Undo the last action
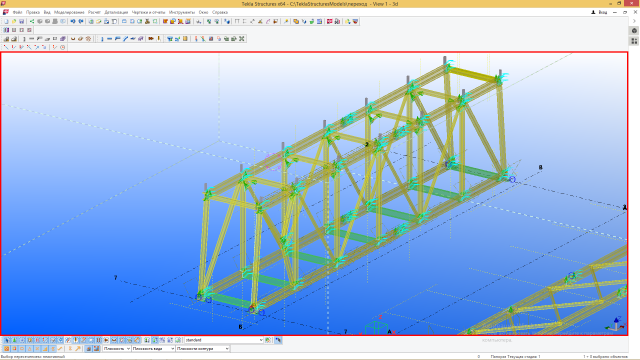Image resolution: width=640 pixels, height=360 pixels. (x=73, y=21)
